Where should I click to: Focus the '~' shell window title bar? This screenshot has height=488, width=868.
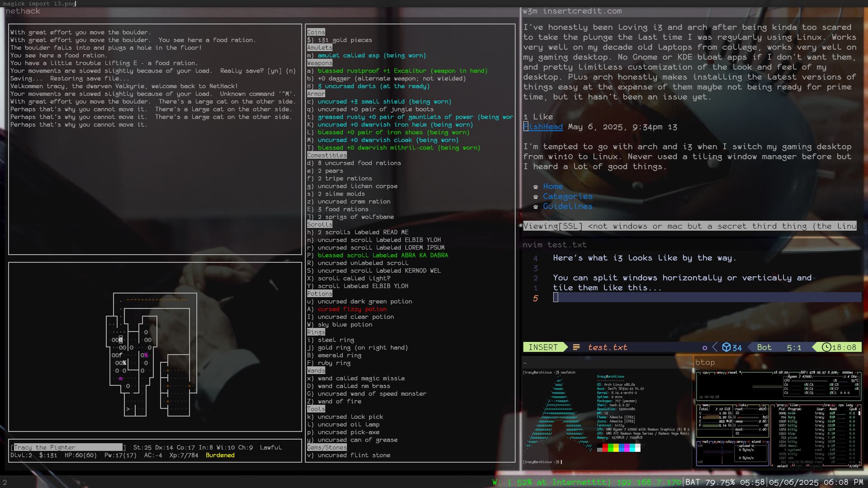pyautogui.click(x=607, y=362)
